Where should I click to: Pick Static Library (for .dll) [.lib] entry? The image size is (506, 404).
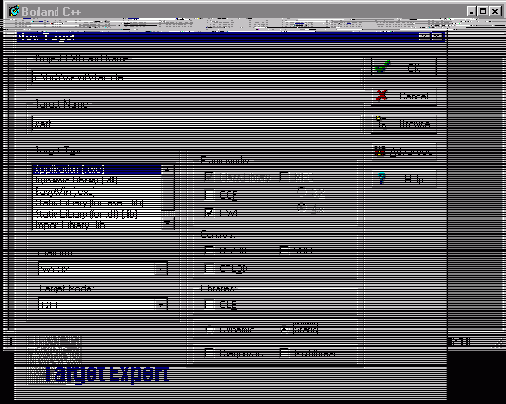coord(97,214)
